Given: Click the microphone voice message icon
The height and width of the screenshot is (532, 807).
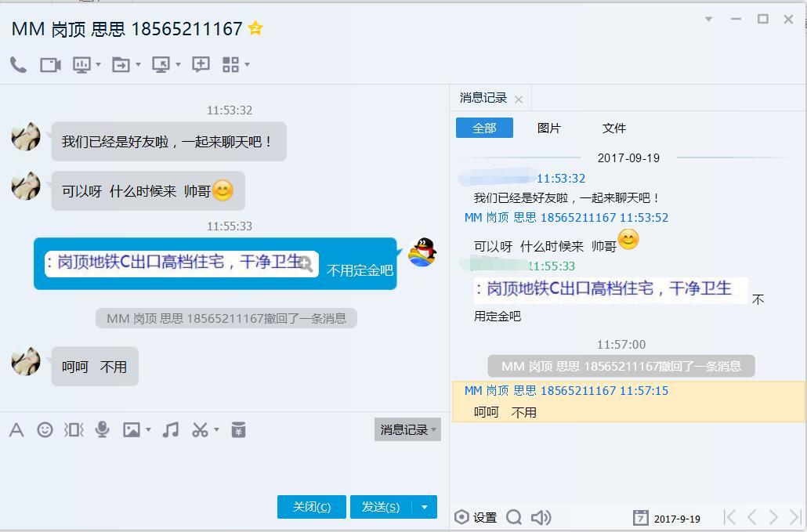Looking at the screenshot, I should [103, 429].
